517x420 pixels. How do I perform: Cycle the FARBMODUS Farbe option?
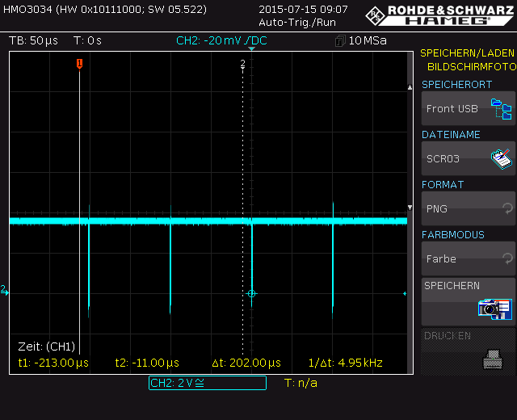tap(469, 258)
